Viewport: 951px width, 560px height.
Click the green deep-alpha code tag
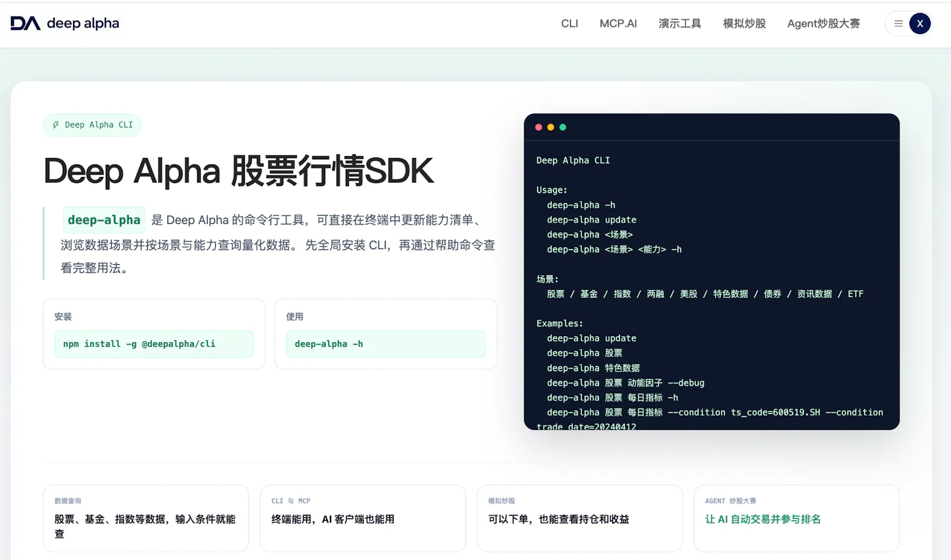[x=104, y=220]
